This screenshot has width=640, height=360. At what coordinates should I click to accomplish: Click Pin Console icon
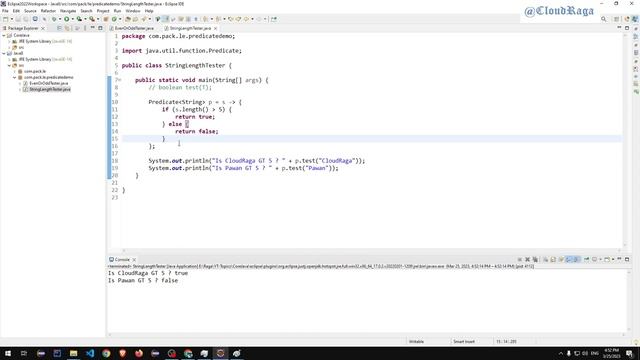(x=587, y=260)
